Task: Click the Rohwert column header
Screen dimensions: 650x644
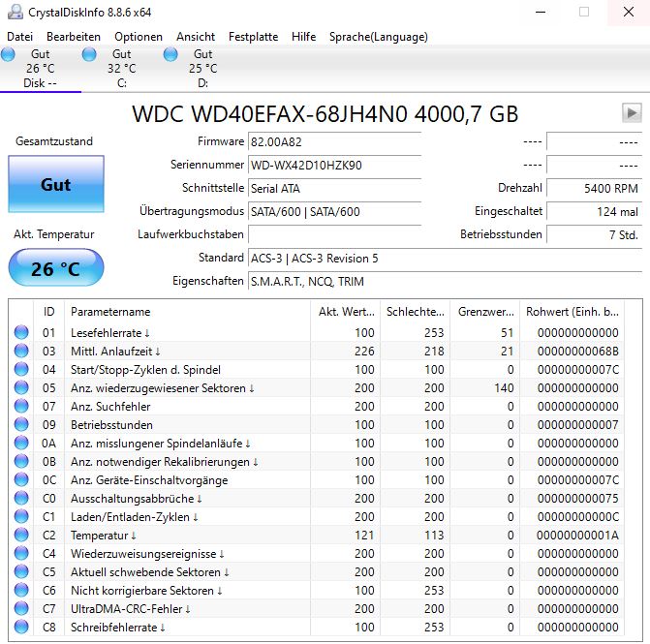Action: (573, 312)
